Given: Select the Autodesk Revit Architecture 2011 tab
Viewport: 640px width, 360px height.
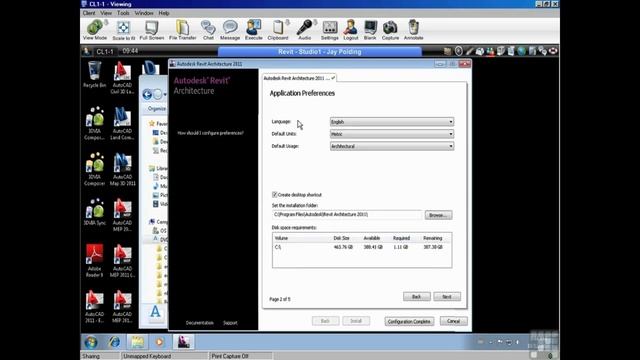Looking at the screenshot, I should point(299,78).
